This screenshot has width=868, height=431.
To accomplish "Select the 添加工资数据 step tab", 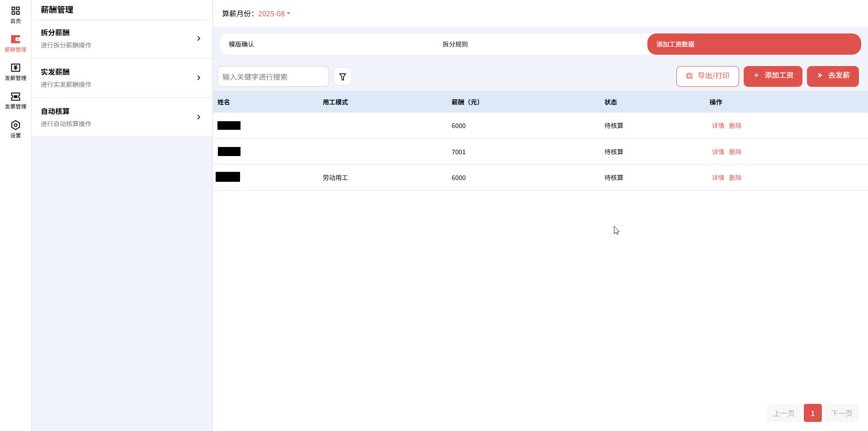I will click(754, 44).
